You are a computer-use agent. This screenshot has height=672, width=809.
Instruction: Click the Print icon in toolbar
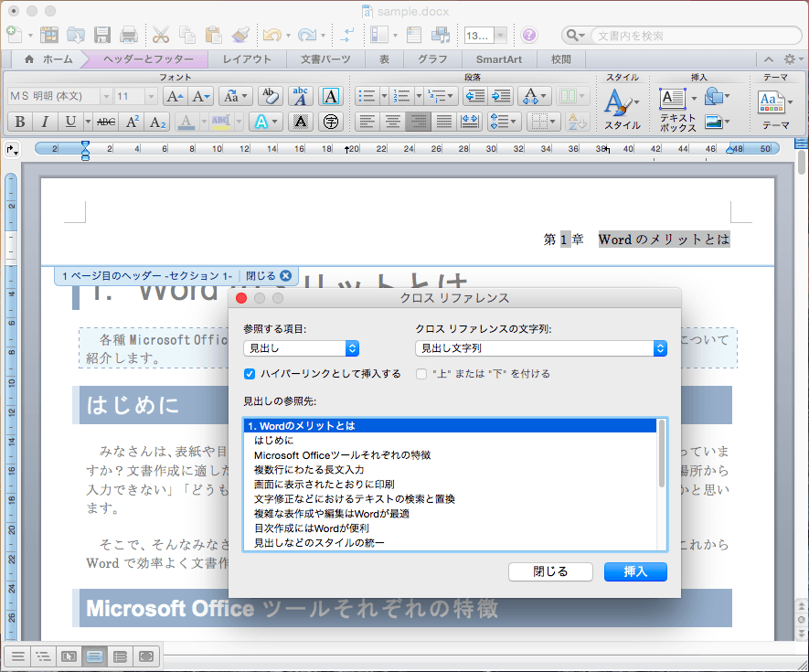[x=129, y=35]
